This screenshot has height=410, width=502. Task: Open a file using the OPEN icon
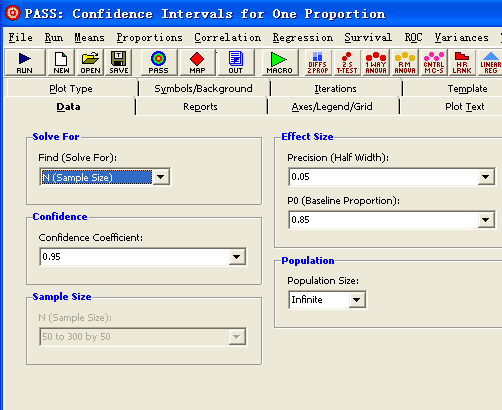pos(90,62)
